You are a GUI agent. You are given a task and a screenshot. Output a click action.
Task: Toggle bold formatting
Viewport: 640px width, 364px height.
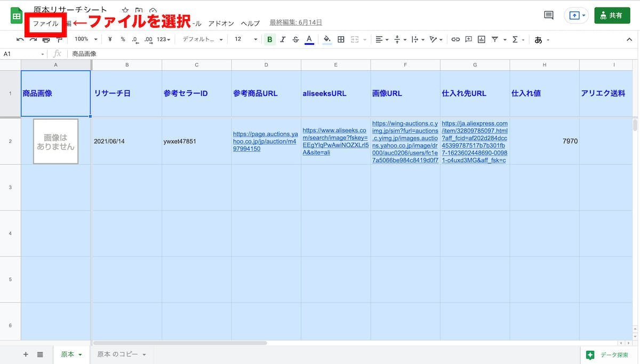[270, 39]
